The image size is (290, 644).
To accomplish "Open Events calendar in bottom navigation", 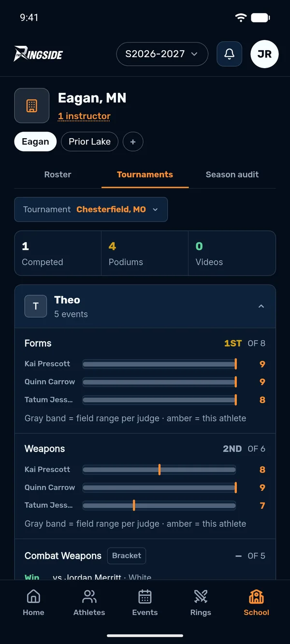I will pos(145,602).
